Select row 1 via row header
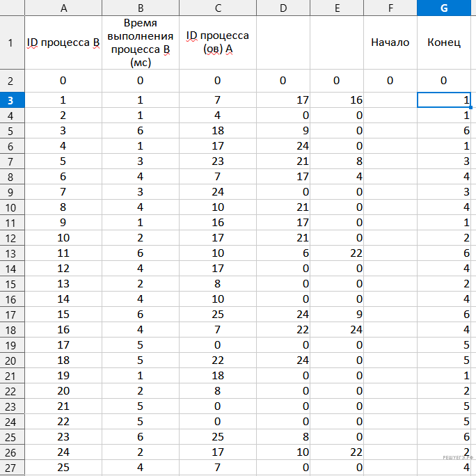 (x=10, y=42)
